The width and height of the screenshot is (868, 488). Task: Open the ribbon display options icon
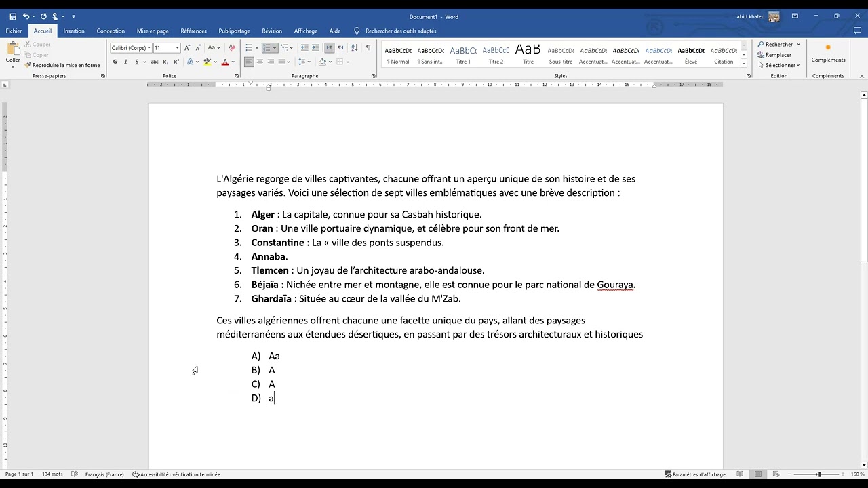pyautogui.click(x=795, y=16)
